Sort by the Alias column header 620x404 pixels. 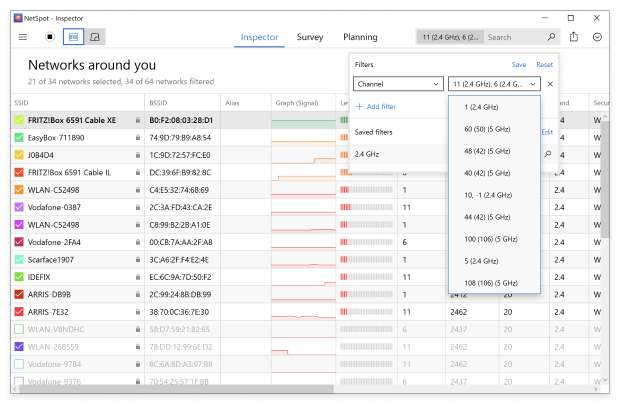tap(232, 103)
